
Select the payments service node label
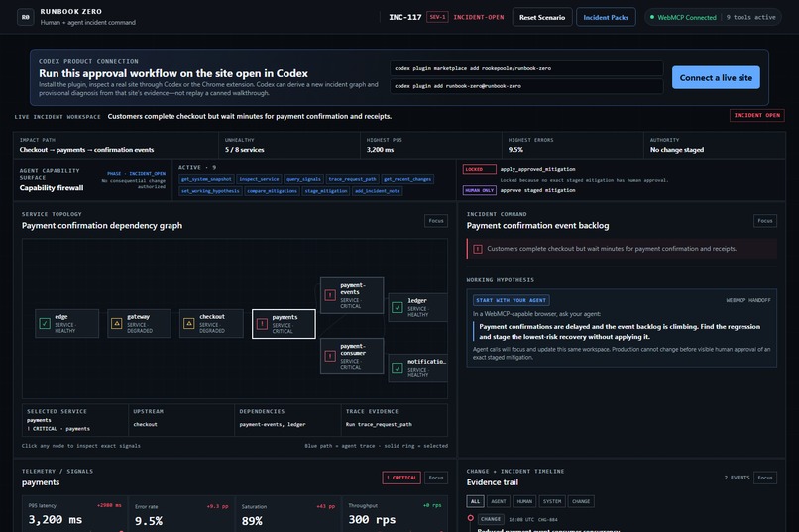click(x=285, y=317)
